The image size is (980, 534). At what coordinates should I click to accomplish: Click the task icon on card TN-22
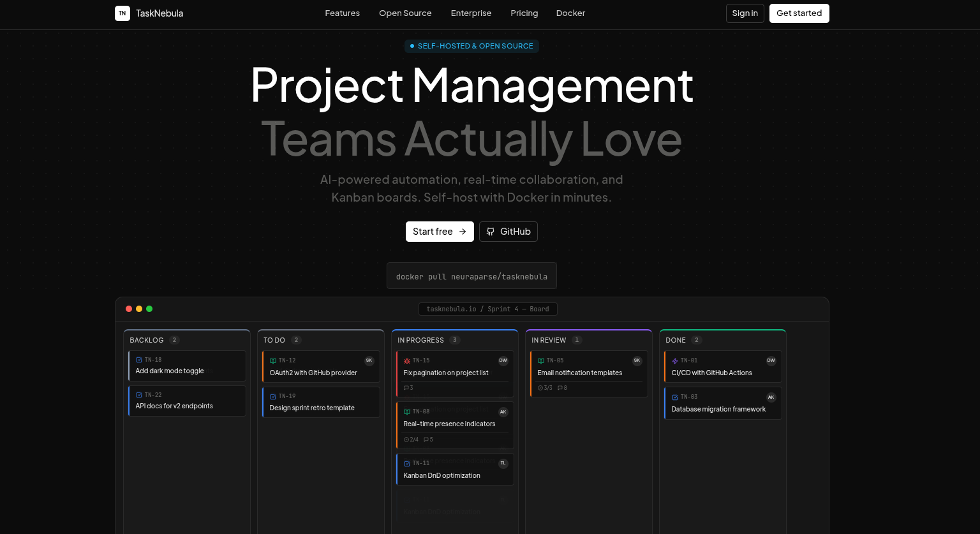tap(139, 395)
